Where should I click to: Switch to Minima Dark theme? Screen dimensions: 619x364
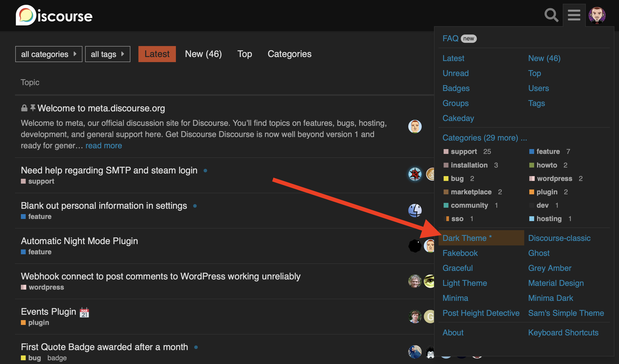tap(551, 298)
